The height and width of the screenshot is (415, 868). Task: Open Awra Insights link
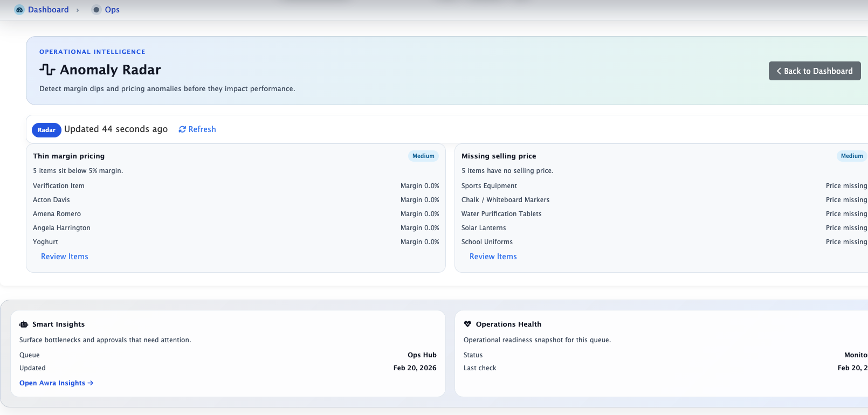tap(52, 383)
